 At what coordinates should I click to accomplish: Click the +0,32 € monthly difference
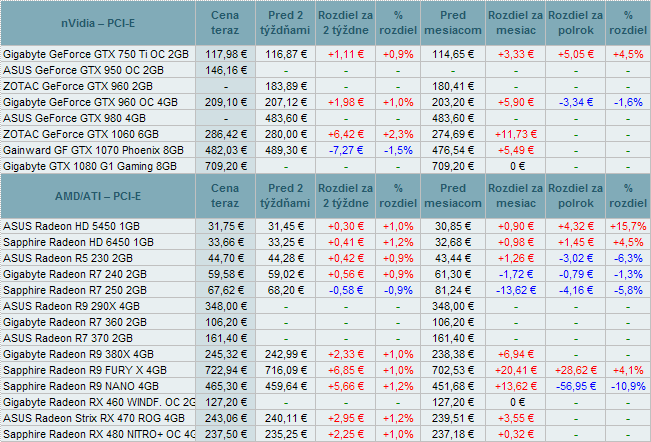click(516, 434)
